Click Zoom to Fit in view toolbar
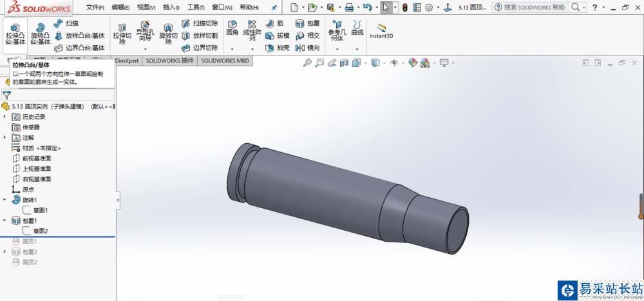The image size is (644, 301). pyautogui.click(x=307, y=63)
